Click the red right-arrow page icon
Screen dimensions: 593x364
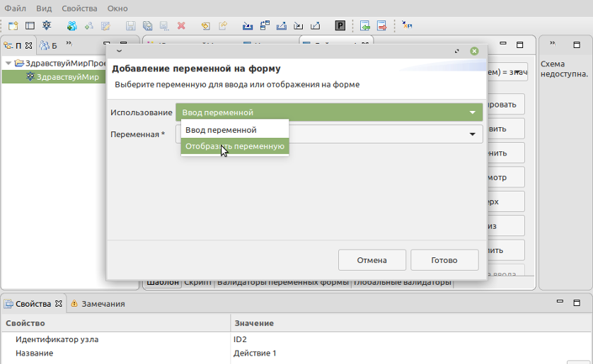tap(382, 25)
